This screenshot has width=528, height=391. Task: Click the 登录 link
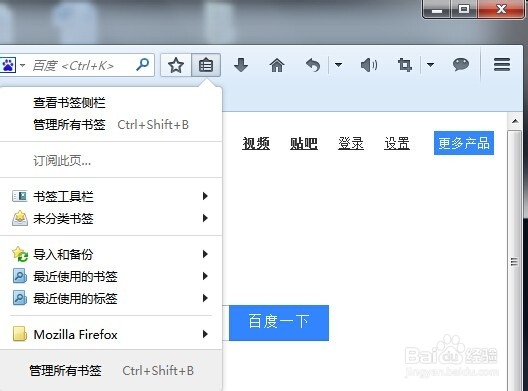(351, 143)
